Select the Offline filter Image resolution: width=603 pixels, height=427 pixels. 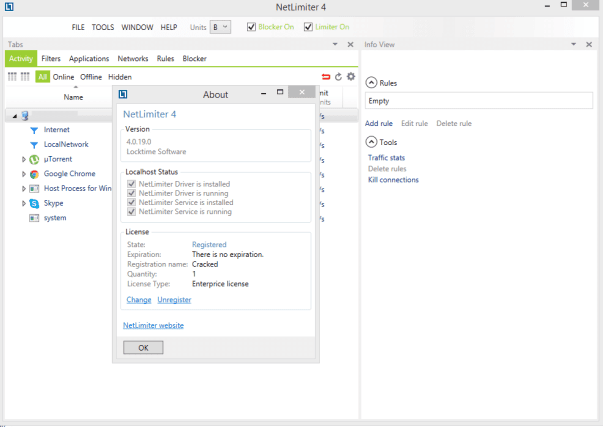point(91,77)
